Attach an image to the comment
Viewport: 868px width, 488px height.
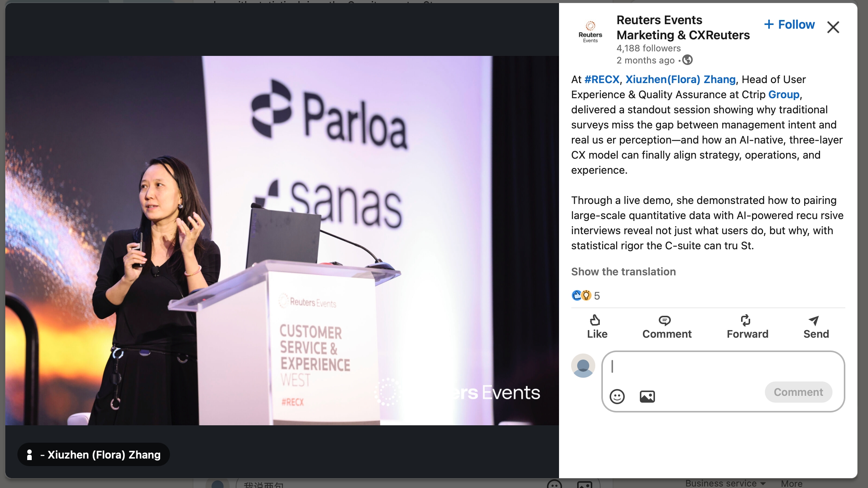click(x=647, y=396)
